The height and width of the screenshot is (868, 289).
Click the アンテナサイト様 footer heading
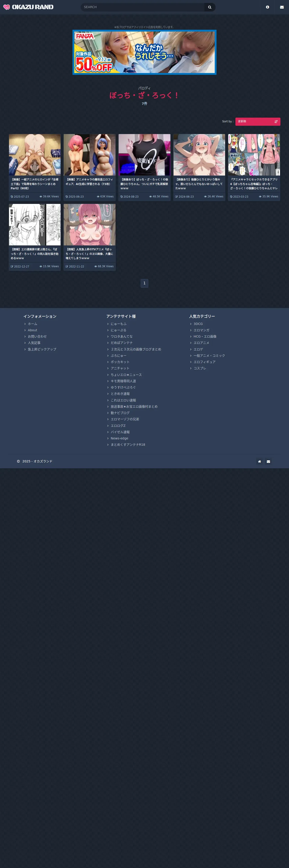coord(121,316)
